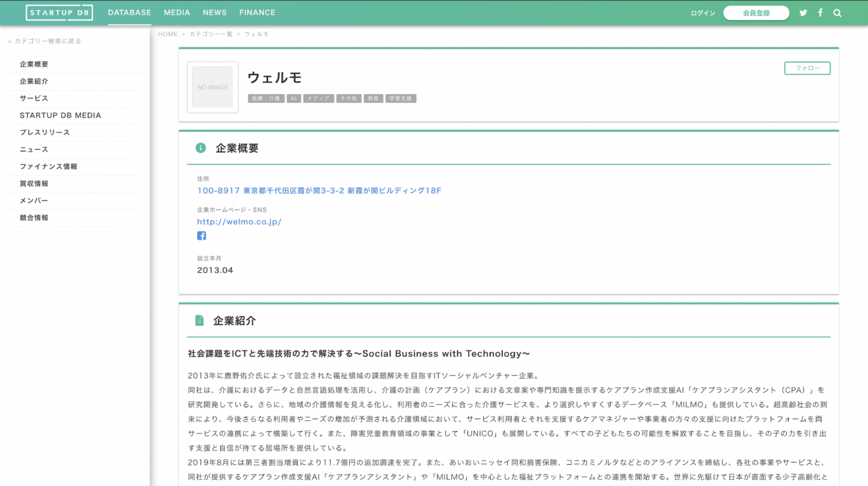The image size is (868, 486).
Task: Switch to the DATABASE tab
Action: (129, 12)
